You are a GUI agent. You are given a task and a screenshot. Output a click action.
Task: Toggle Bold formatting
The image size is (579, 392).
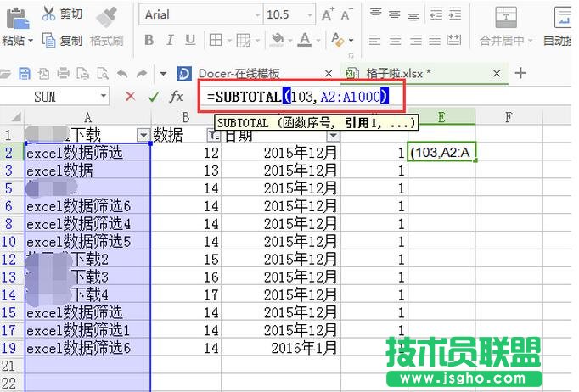(149, 41)
